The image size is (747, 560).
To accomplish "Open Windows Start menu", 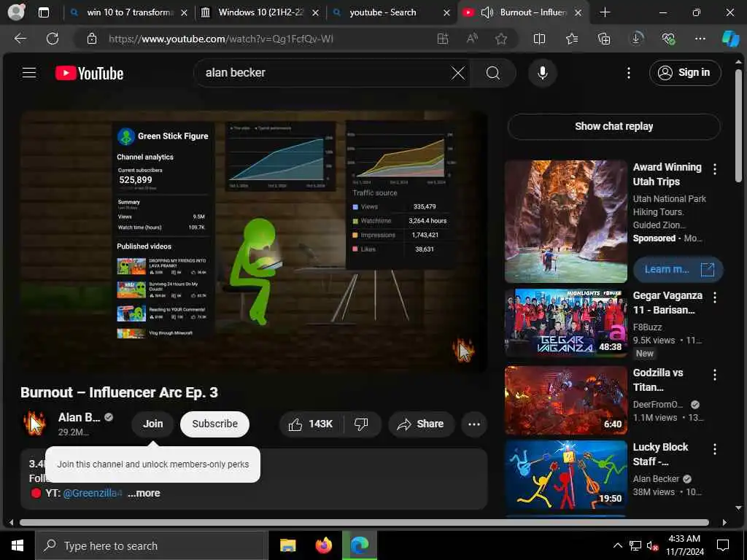I will click(x=18, y=545).
